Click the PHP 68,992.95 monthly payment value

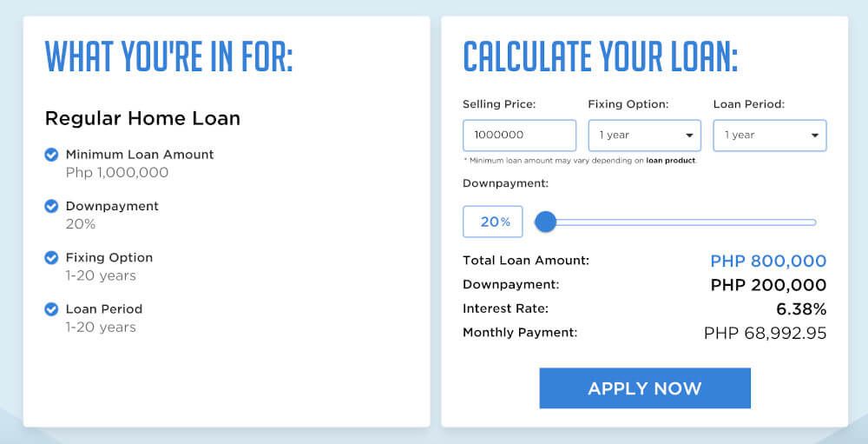(x=765, y=333)
